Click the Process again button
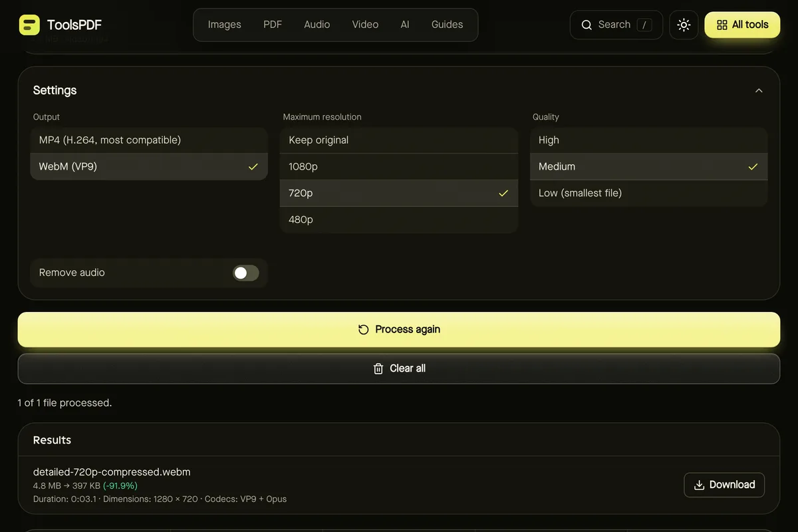Image resolution: width=798 pixels, height=532 pixels. coord(399,330)
